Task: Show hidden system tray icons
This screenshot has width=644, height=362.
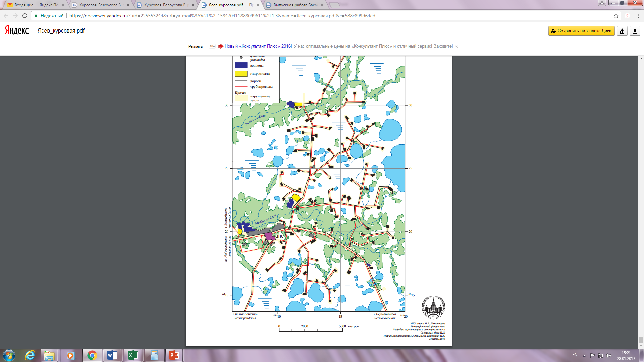Action: [584, 355]
